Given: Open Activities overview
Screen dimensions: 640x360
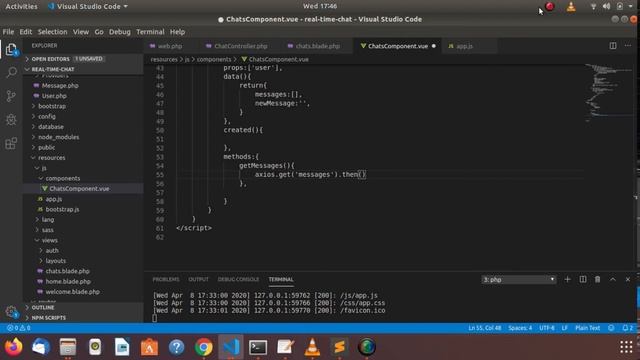Looking at the screenshot, I should (21, 7).
